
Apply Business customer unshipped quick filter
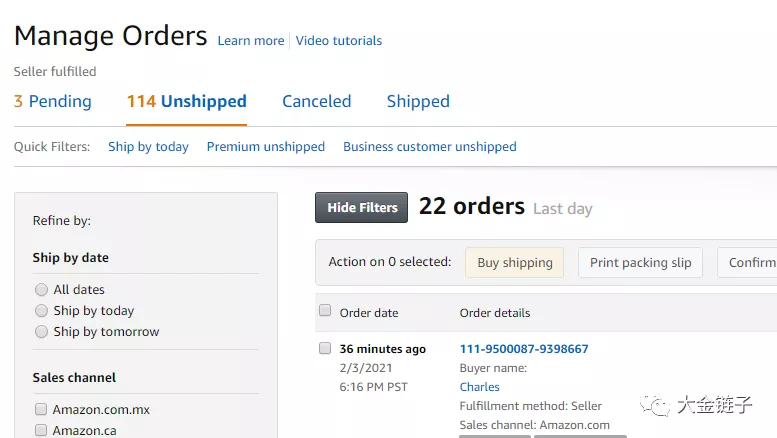(429, 147)
